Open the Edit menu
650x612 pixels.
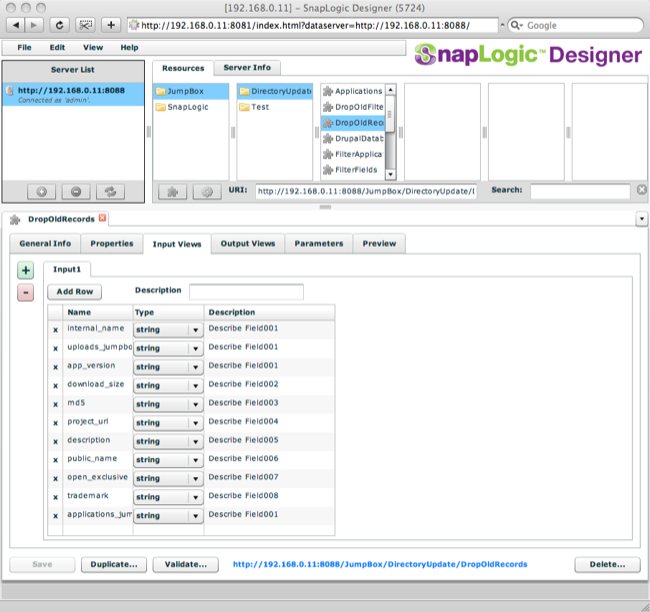click(57, 48)
